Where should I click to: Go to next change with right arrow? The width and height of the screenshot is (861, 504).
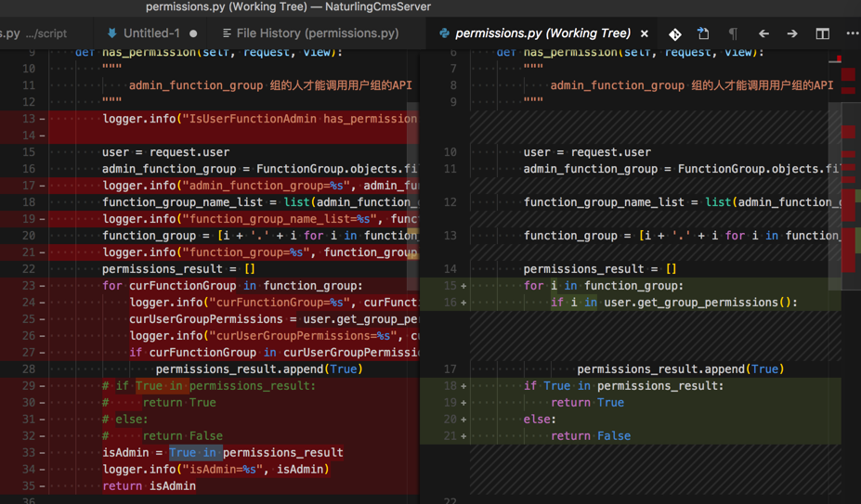tap(792, 34)
